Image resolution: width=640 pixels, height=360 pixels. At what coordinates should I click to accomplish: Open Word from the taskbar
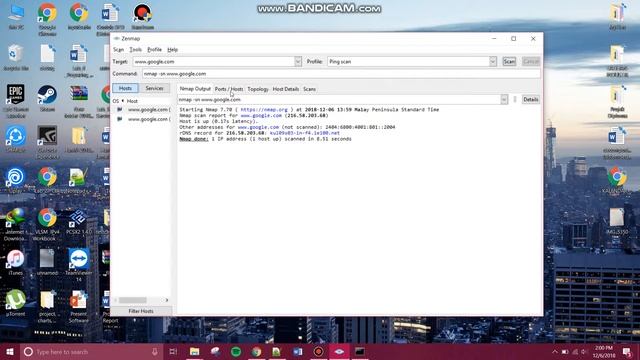tap(298, 351)
